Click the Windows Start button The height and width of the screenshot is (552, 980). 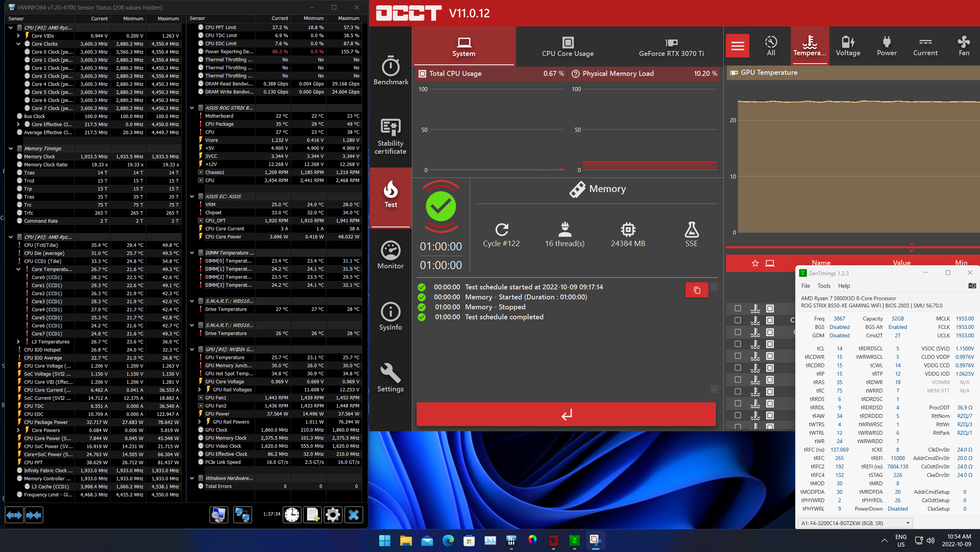pos(385,540)
